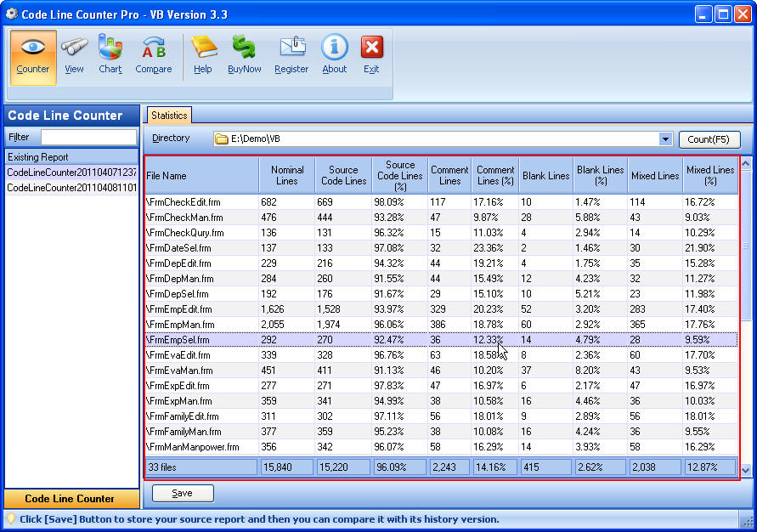Select the \FrmEmpMan.frm row
Image resolution: width=757 pixels, height=532 pixels.
441,325
